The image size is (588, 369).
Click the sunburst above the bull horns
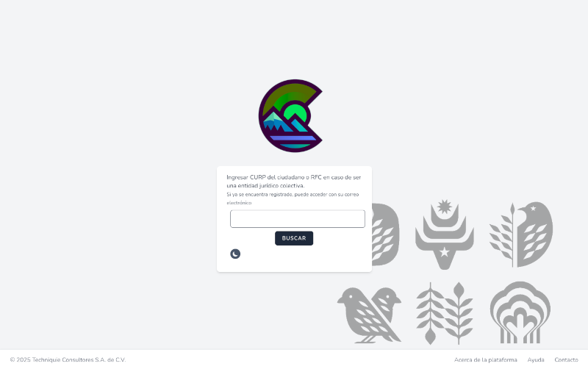click(445, 207)
